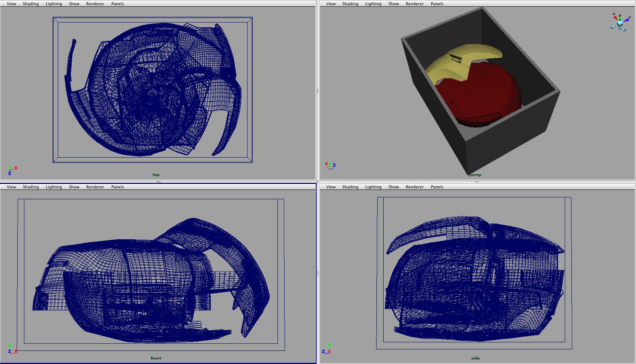
Task: Click the red X arrow on the persp compass
Action: [616, 18]
